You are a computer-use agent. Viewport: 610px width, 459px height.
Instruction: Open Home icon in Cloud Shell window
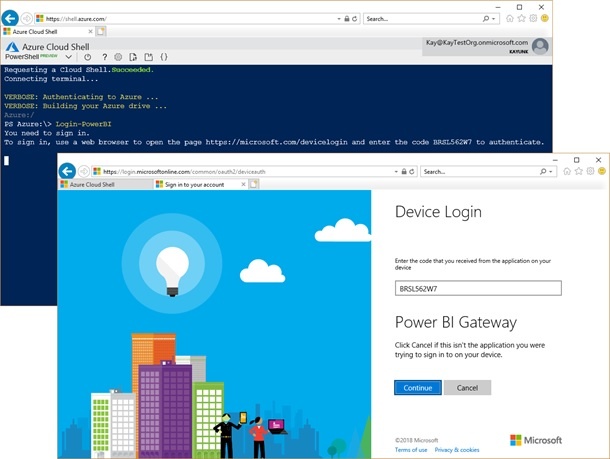pos(510,18)
